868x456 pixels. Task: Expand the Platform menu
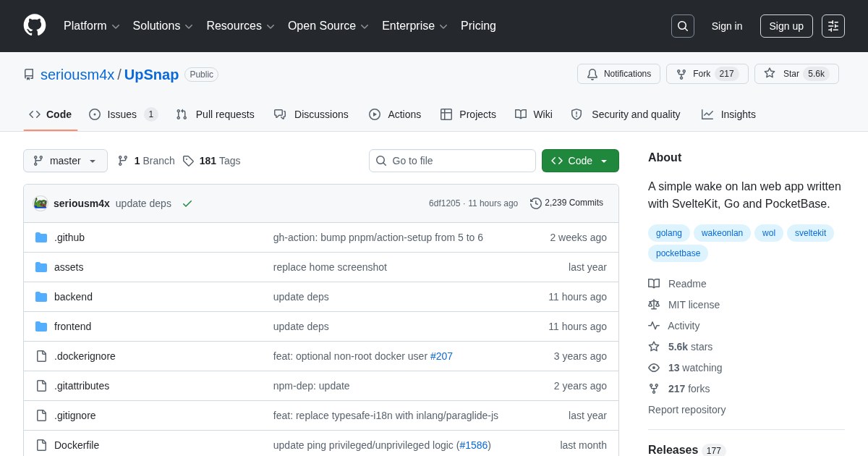tap(91, 26)
